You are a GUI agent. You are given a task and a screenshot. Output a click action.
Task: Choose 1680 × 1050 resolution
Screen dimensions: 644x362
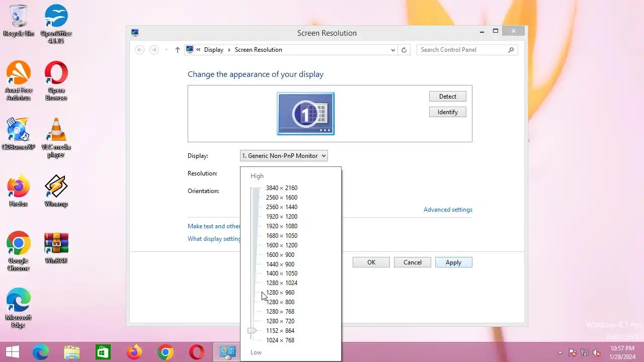click(x=282, y=236)
